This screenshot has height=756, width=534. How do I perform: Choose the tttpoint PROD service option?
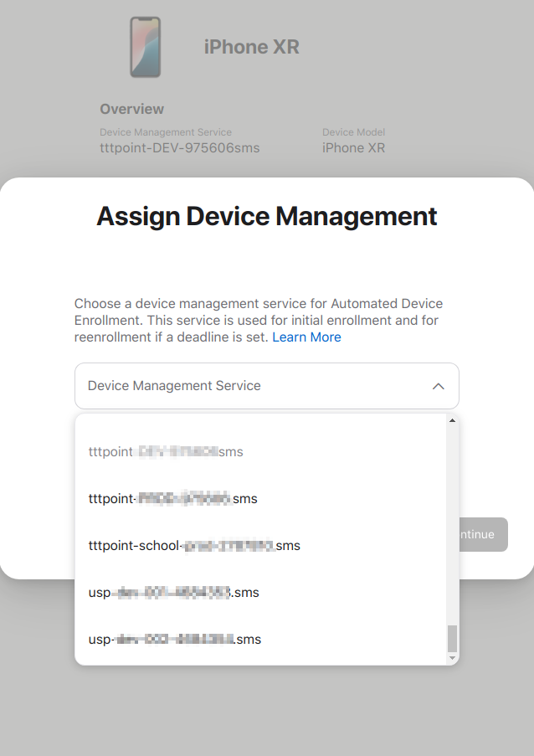[x=172, y=499]
